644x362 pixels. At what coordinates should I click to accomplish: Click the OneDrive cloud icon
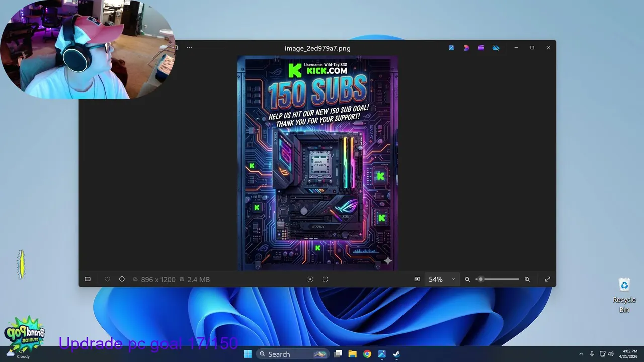(496, 48)
